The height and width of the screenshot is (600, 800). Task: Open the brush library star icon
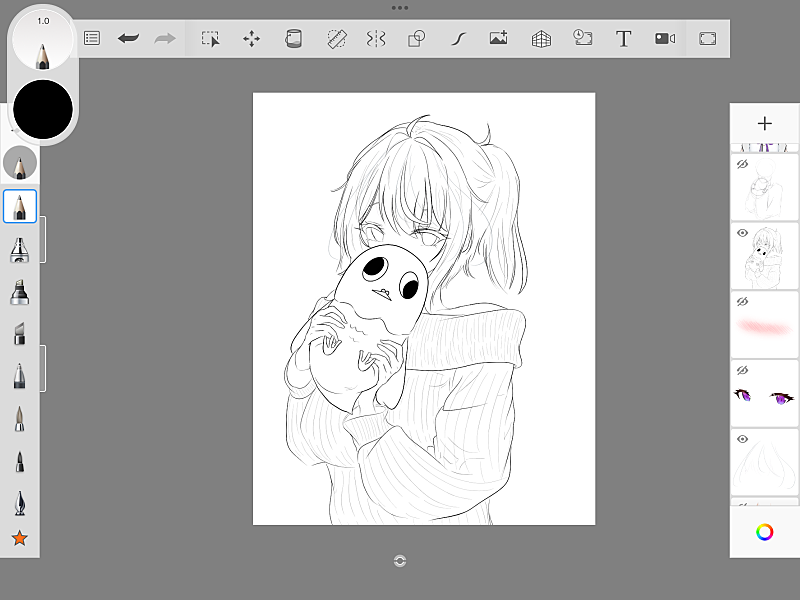[19, 538]
